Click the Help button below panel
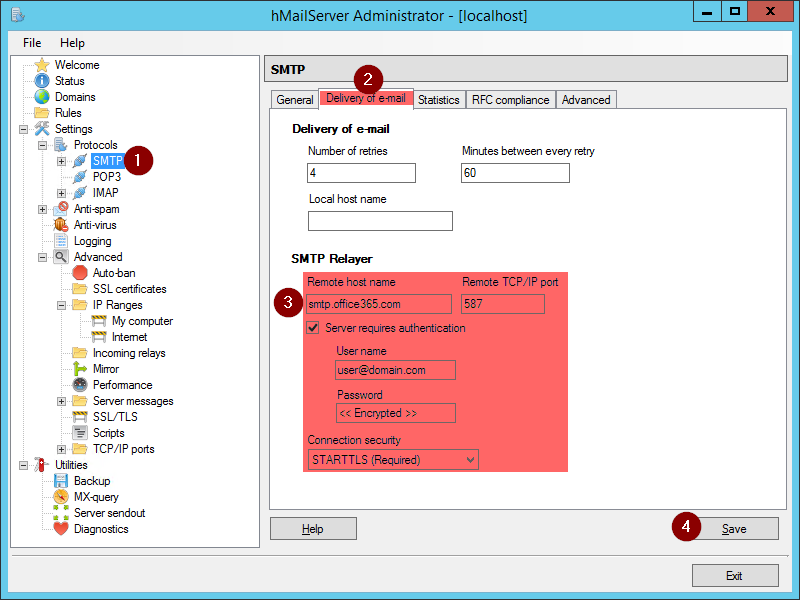 tap(313, 529)
